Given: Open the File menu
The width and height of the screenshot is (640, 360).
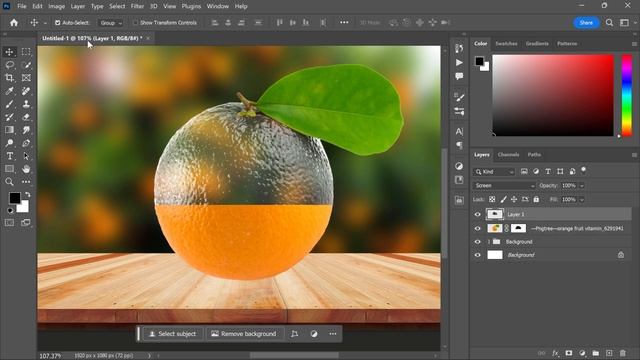Looking at the screenshot, I should point(22,6).
